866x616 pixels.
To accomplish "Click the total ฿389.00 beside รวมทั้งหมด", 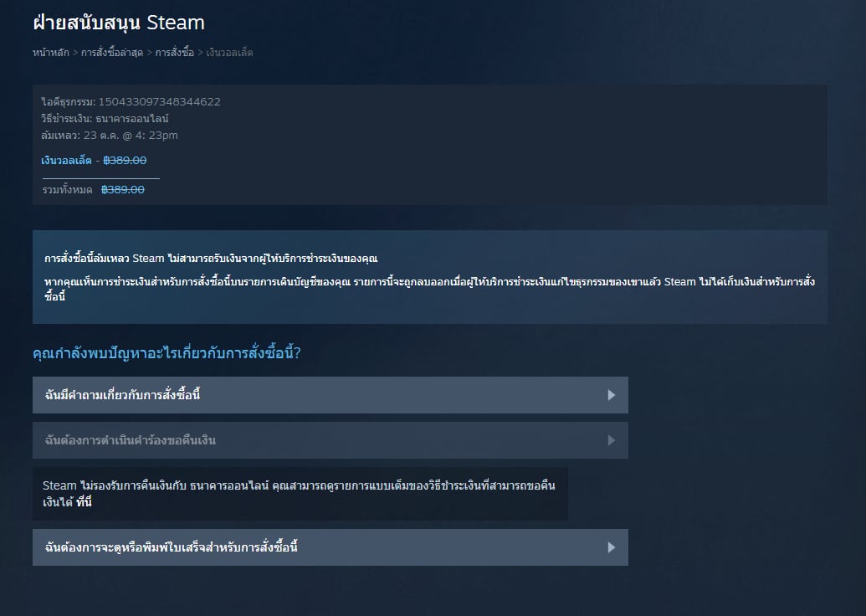I will 123,189.
